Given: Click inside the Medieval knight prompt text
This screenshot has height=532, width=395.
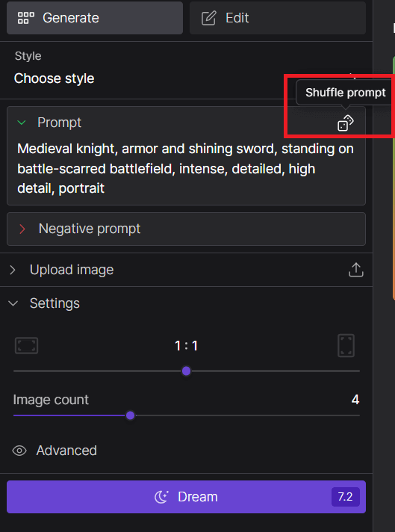Looking at the screenshot, I should point(185,169).
